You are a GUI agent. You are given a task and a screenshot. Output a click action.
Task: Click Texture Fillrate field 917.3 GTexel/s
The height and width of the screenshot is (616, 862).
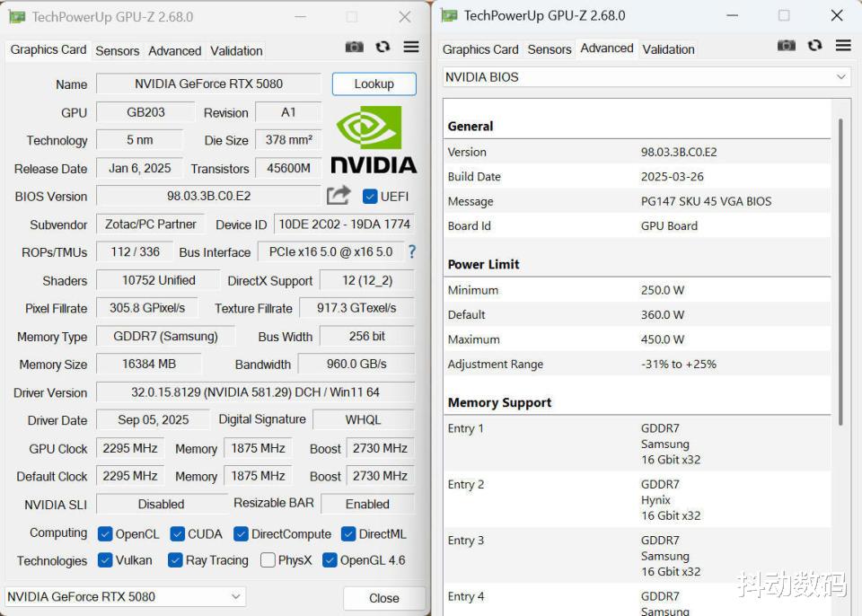click(356, 308)
